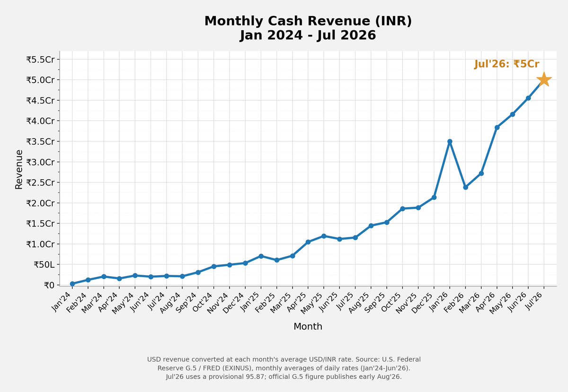Image resolution: width=568 pixels, height=392 pixels.
Task: Click the "₹1.0Cr" y-axis tick label
Action: click(x=40, y=244)
